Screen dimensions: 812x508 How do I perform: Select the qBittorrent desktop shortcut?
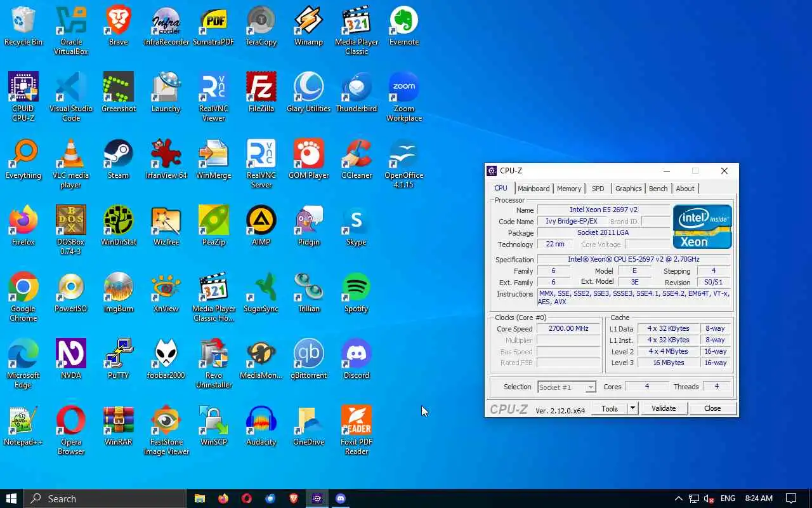point(309,359)
